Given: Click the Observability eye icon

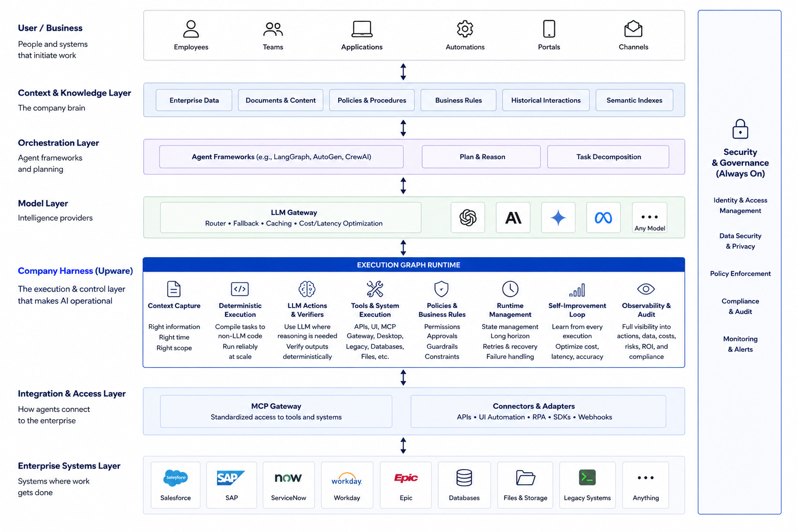Looking at the screenshot, I should pos(646,289).
